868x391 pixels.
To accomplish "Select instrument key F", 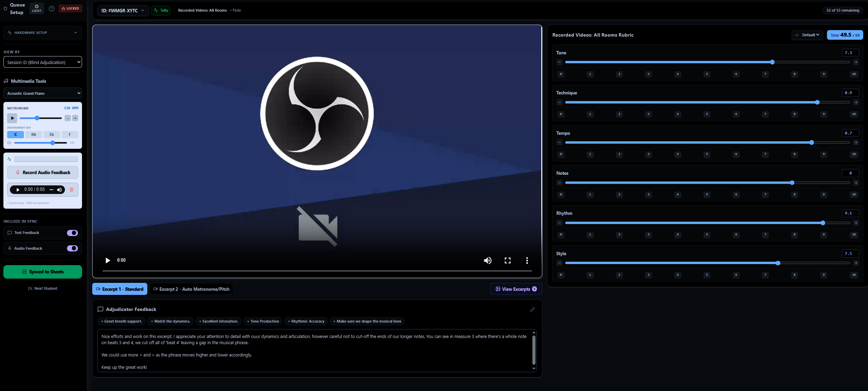I will tap(70, 134).
